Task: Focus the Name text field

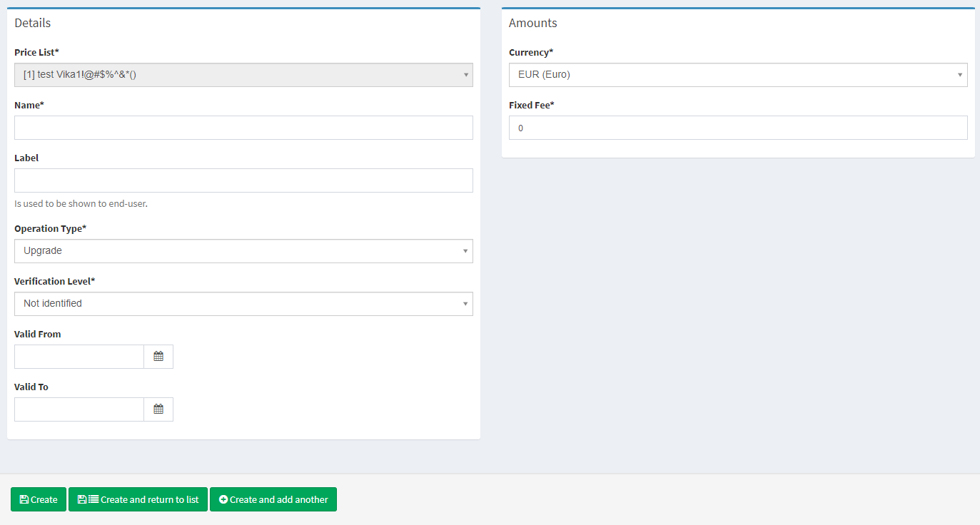Action: pyautogui.click(x=243, y=128)
